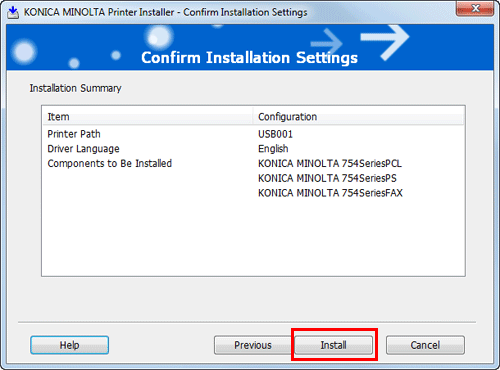
Task: Click the English configuration value
Action: [273, 149]
